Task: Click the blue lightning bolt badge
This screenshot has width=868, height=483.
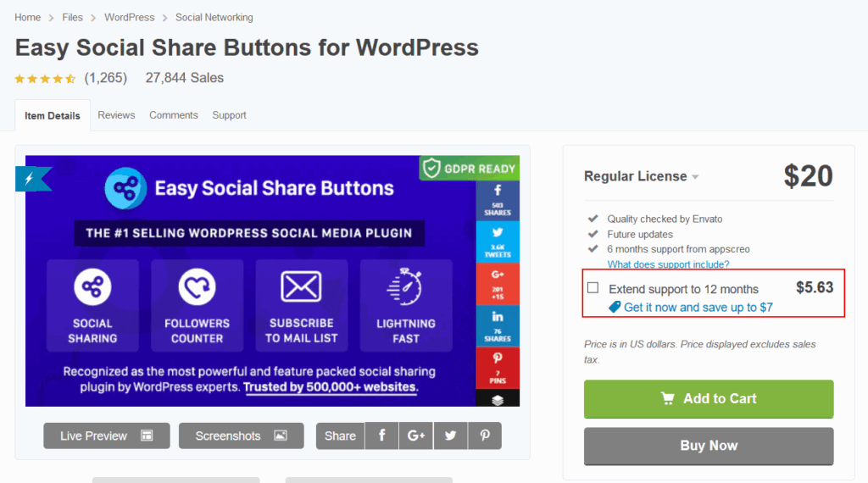Action: [x=34, y=179]
